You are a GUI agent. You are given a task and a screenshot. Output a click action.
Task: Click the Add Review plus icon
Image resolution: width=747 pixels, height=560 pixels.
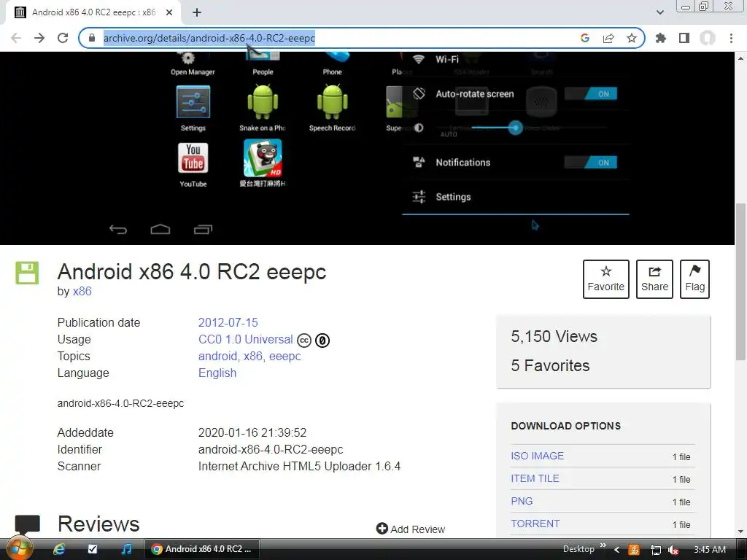point(382,529)
